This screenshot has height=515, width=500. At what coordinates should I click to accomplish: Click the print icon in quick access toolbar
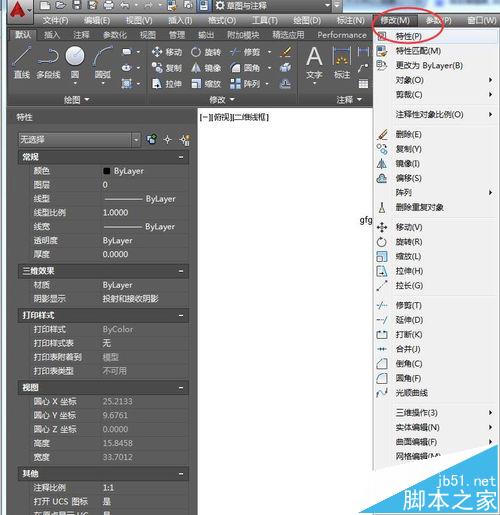pyautogui.click(x=108, y=5)
